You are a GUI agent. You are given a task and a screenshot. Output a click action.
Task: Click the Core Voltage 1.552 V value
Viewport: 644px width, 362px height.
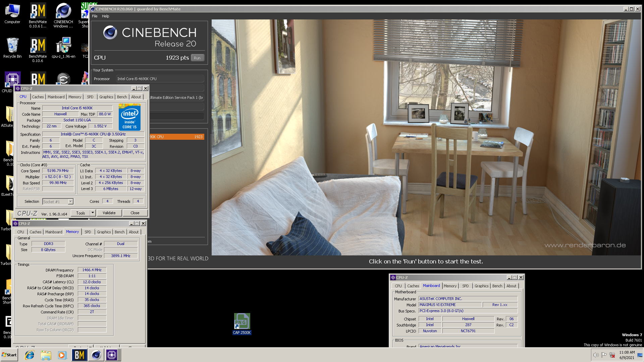coord(100,126)
